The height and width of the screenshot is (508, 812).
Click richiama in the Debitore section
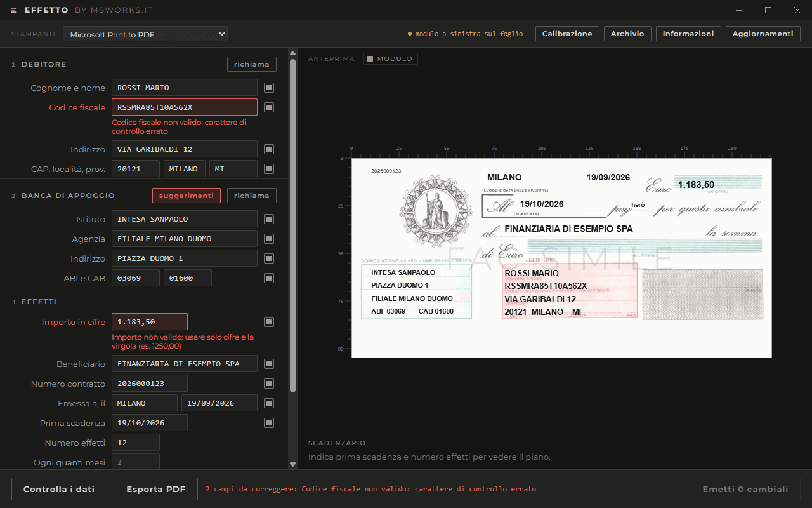pos(252,64)
